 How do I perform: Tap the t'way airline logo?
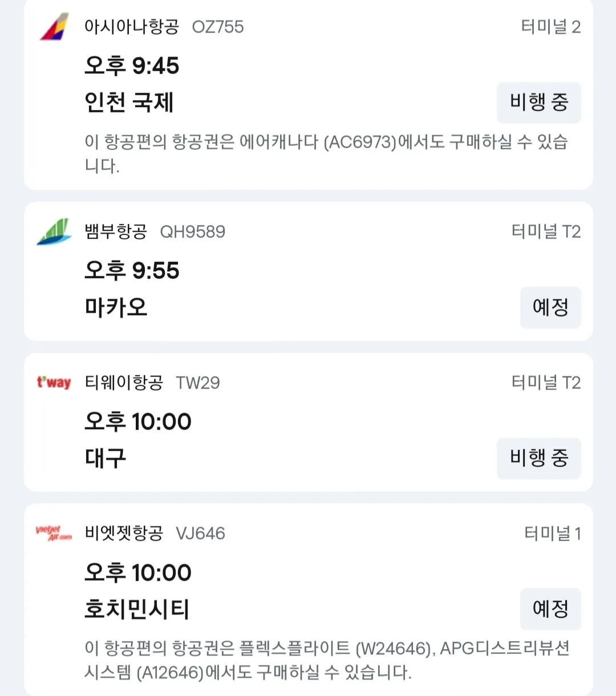(54, 382)
